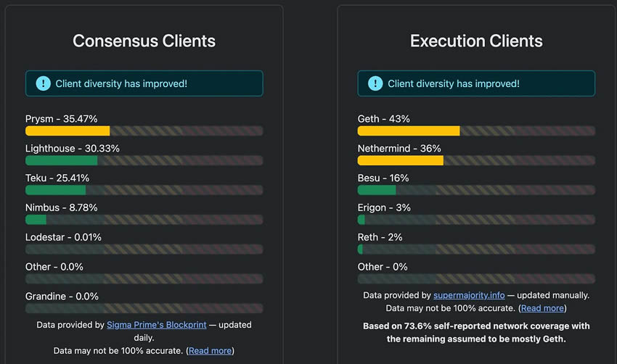
Task: Click the Grandine 0.0% progress bar
Action: pyautogui.click(x=144, y=308)
